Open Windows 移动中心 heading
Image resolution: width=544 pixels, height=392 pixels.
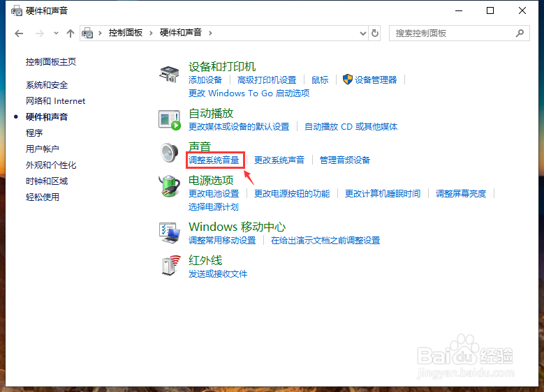coord(237,227)
